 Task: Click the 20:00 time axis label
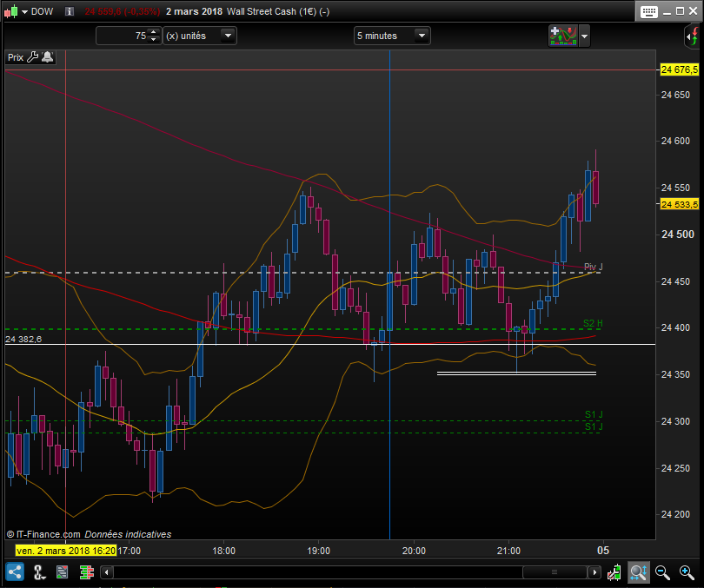[414, 551]
